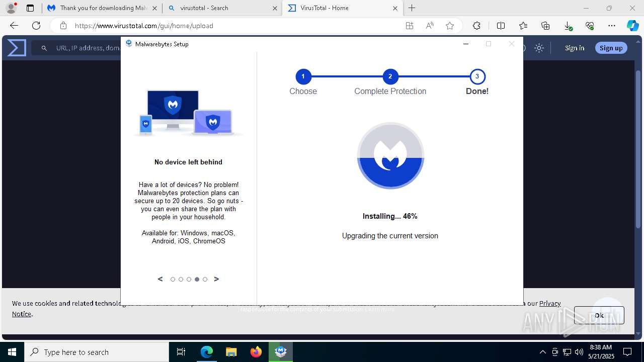Click the Malwarebytes installing progress logo
This screenshot has height=362, width=644.
pyautogui.click(x=390, y=156)
